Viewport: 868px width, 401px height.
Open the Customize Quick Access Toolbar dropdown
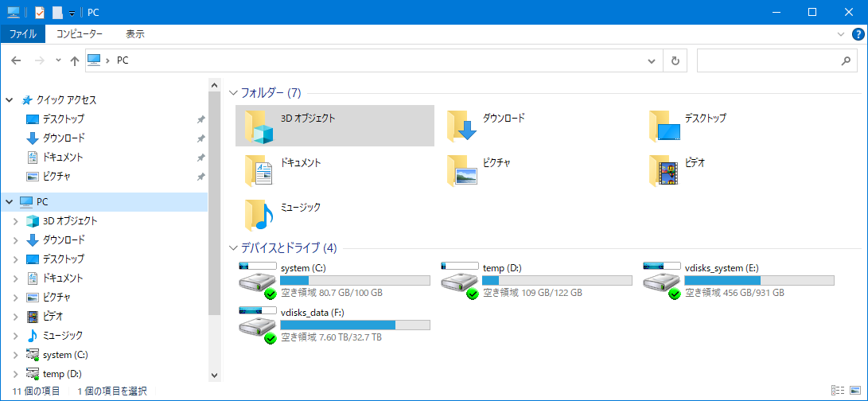(x=72, y=14)
